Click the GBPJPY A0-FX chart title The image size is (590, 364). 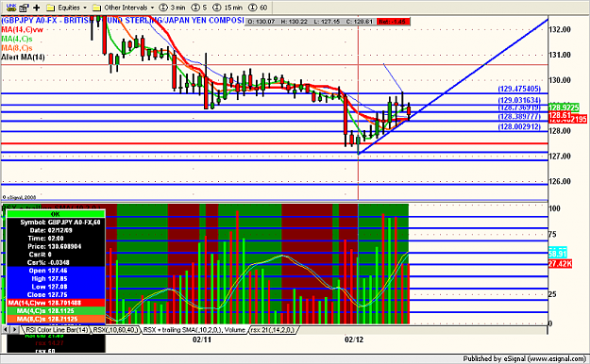[123, 21]
